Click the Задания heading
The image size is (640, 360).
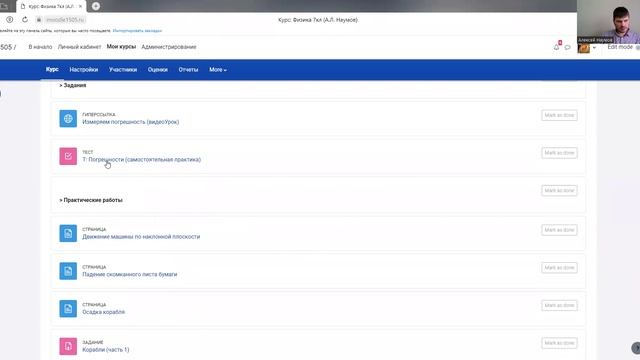73,85
